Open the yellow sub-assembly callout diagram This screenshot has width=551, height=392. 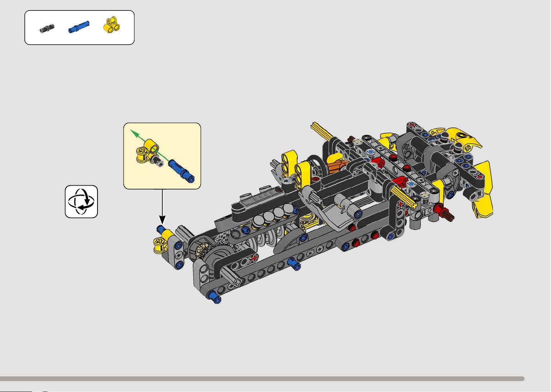pyautogui.click(x=162, y=156)
